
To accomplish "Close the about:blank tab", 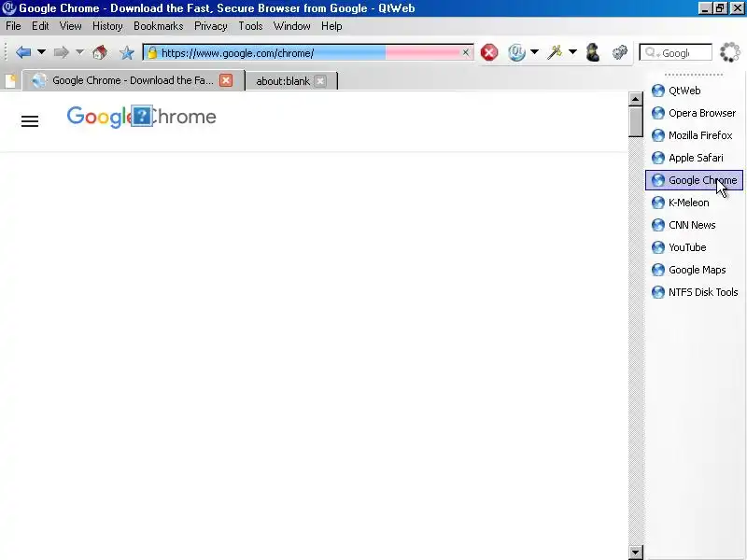I will click(320, 81).
